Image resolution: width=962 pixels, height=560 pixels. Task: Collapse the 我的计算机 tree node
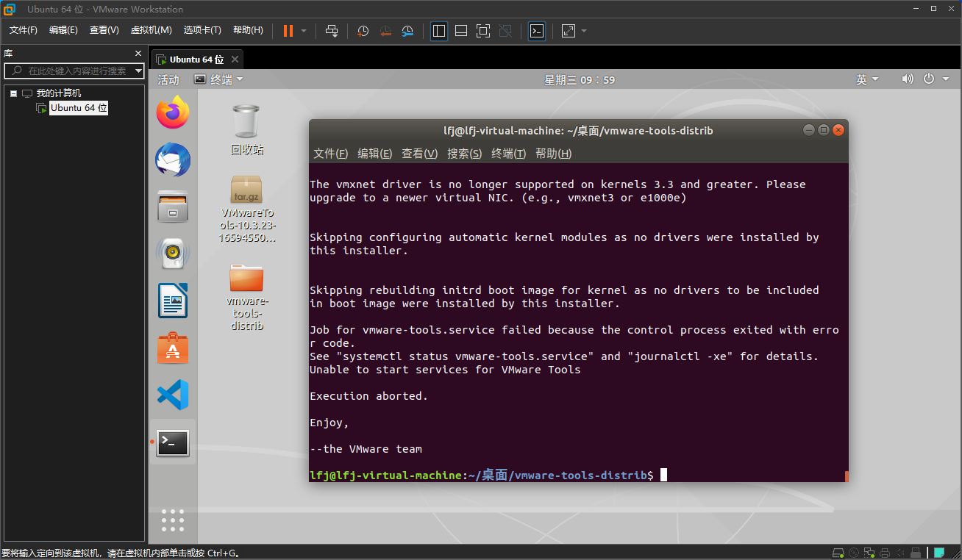13,93
